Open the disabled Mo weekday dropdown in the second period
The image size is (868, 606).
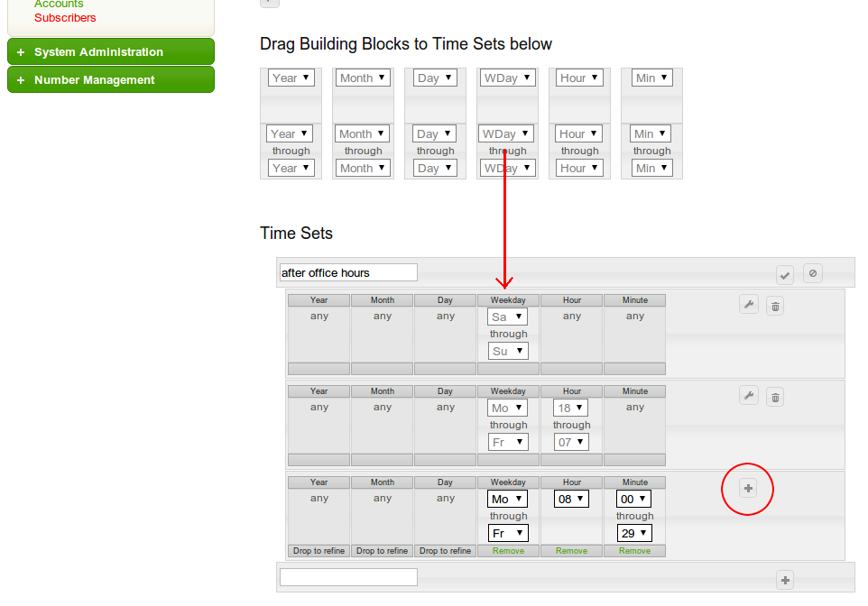pyautogui.click(x=508, y=408)
